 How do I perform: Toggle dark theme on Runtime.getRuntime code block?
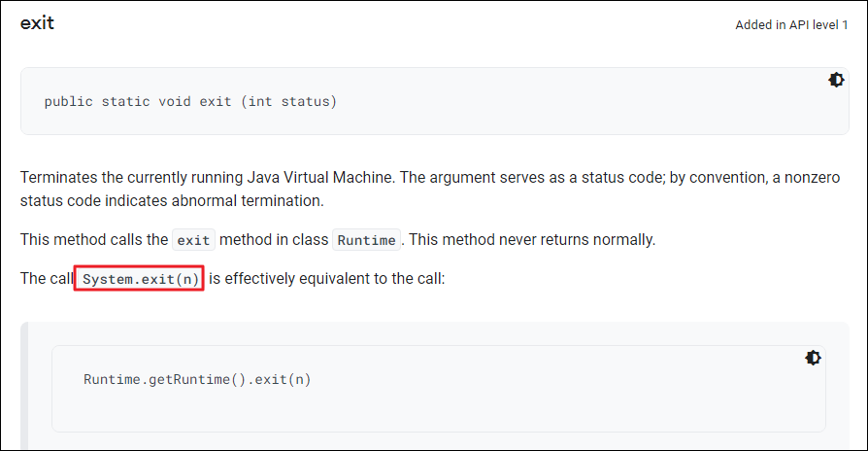[813, 358]
